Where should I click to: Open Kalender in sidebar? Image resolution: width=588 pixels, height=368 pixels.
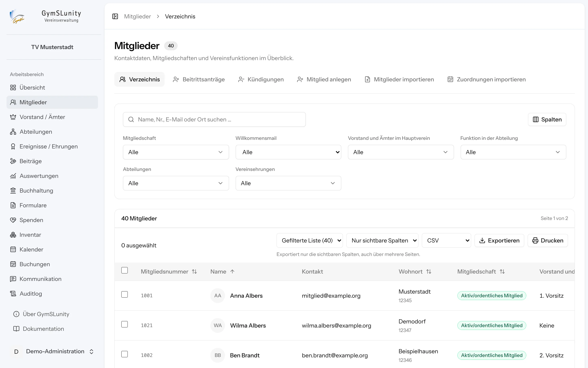52,249
